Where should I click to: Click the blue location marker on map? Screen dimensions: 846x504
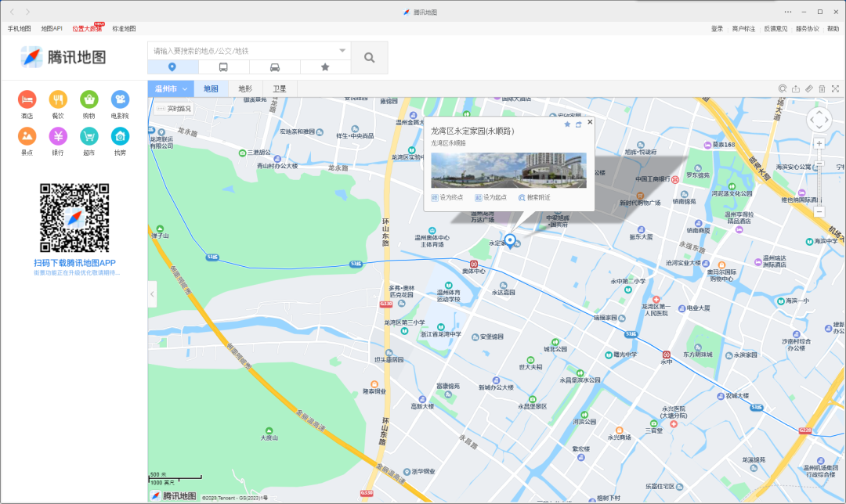pyautogui.click(x=510, y=240)
